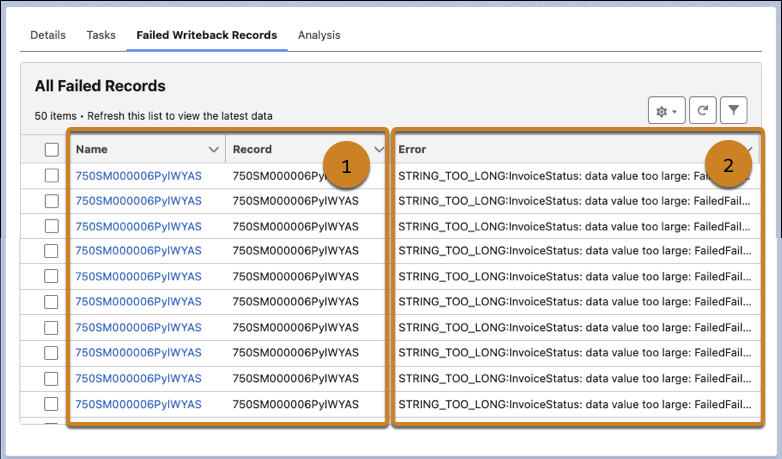Click the Record column header label

click(x=252, y=149)
